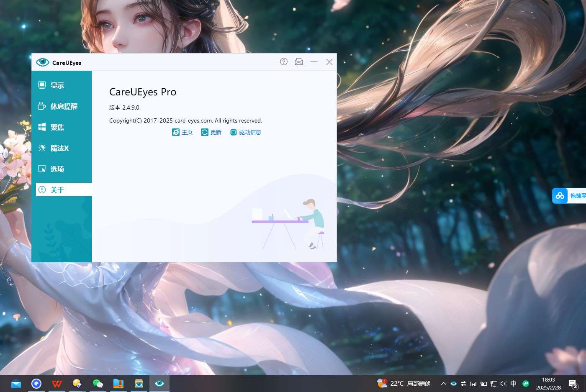Open the 驱动信息 driver info link
This screenshot has width=586, height=392.
pos(246,132)
